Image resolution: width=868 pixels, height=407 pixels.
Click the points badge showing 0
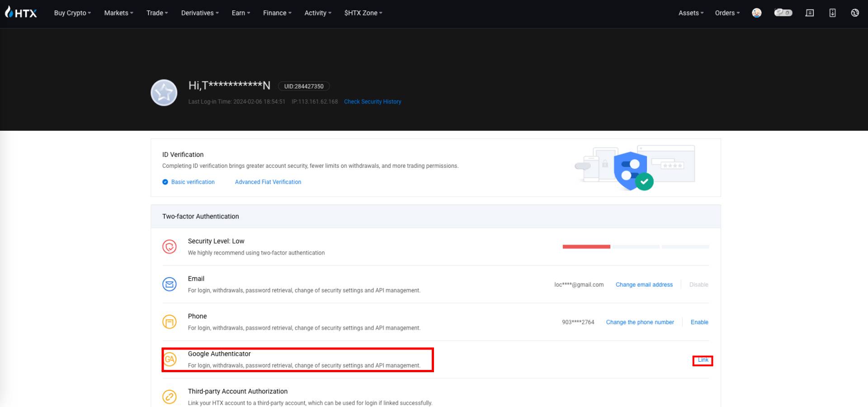tap(783, 13)
